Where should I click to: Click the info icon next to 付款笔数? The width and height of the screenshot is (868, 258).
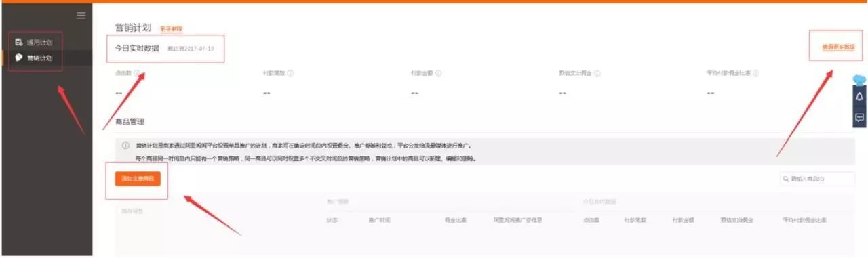(291, 73)
